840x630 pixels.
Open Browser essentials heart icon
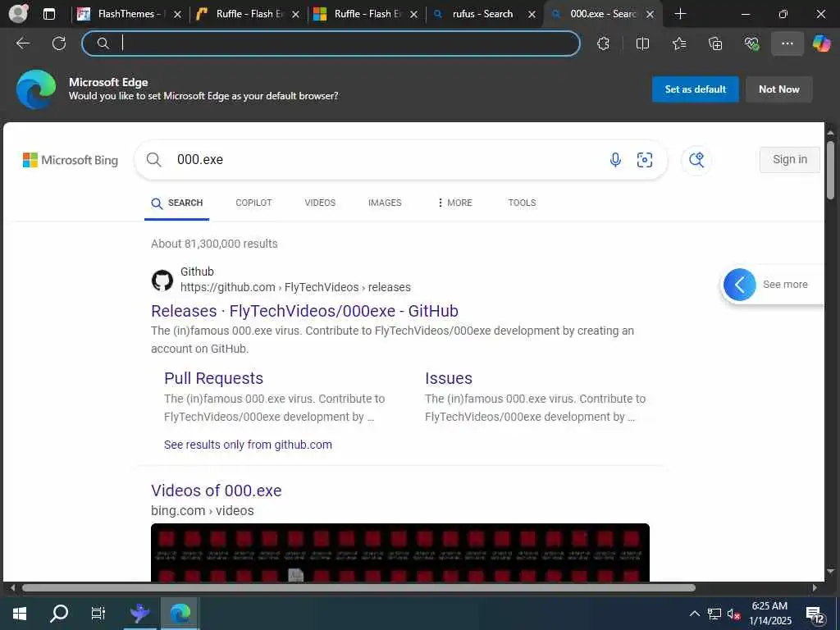[751, 44]
